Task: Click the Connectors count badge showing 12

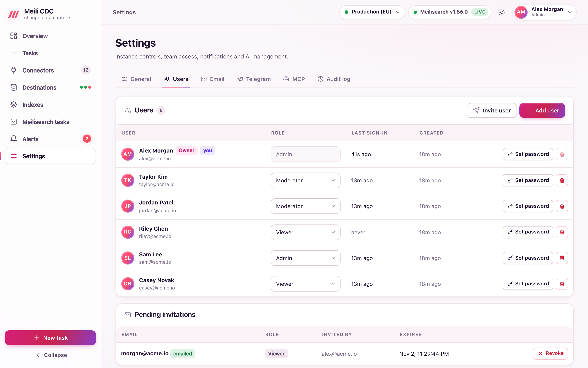Action: click(x=86, y=70)
